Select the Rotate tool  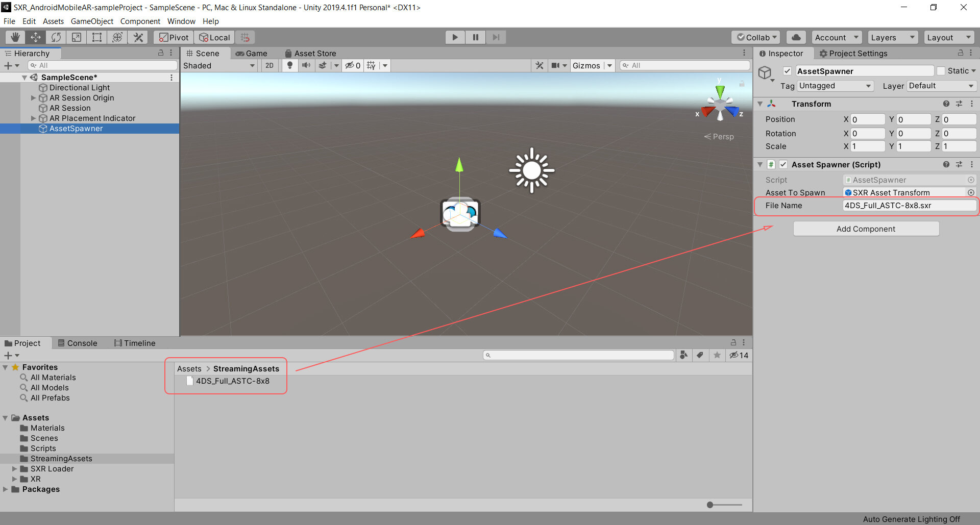point(56,37)
